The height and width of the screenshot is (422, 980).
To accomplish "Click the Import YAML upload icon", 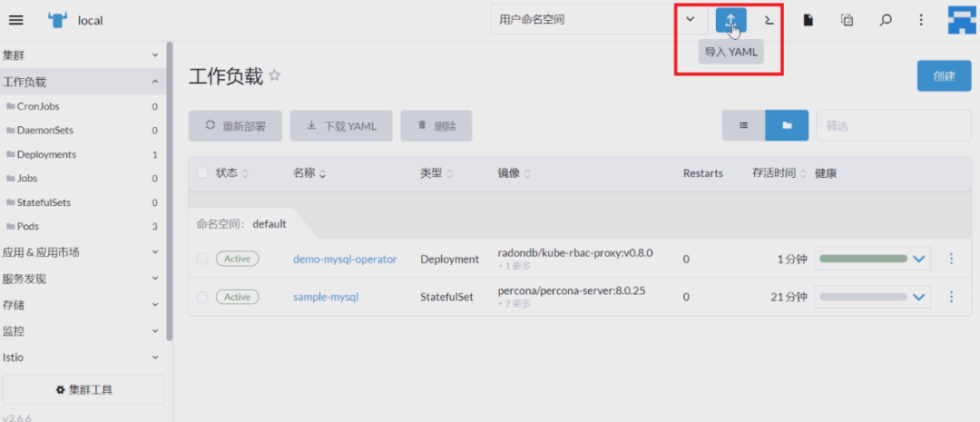I will [x=730, y=20].
